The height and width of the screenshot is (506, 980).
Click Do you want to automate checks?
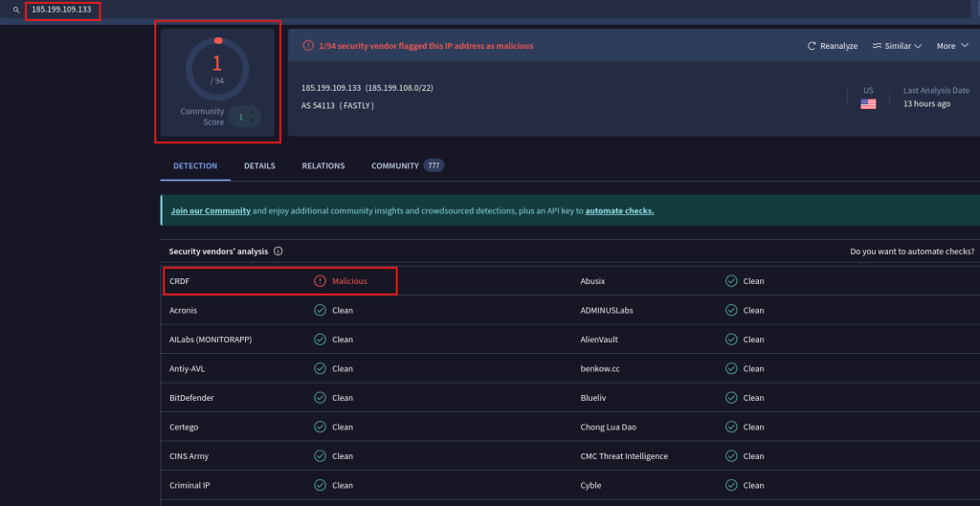pyautogui.click(x=912, y=252)
